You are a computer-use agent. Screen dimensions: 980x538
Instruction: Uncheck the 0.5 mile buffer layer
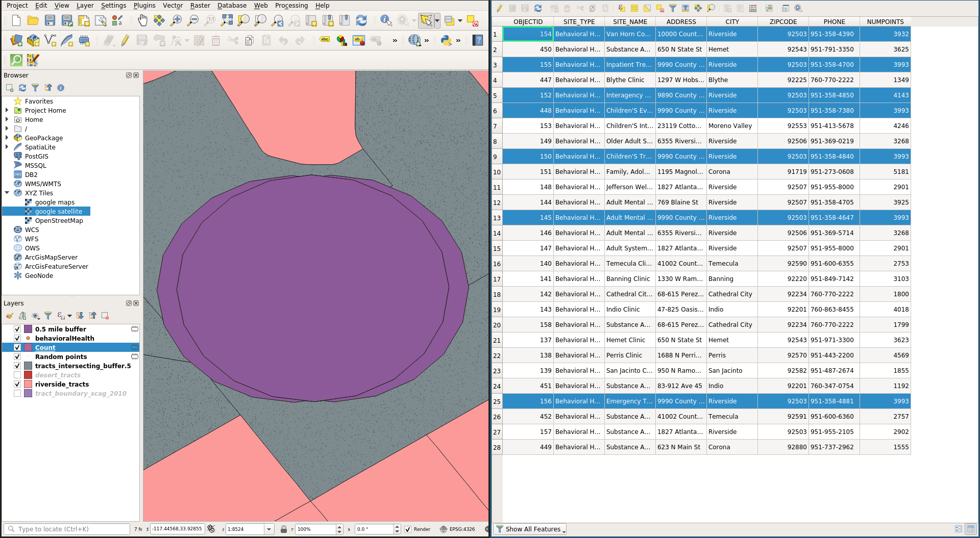[x=17, y=329]
